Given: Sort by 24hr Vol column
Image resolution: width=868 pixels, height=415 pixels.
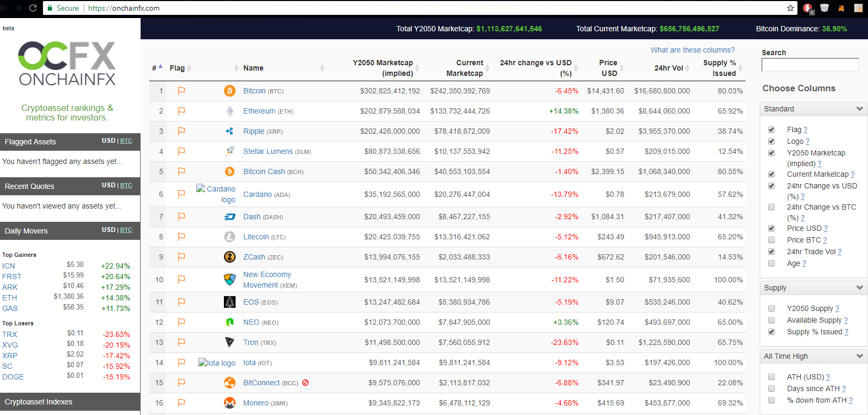Looking at the screenshot, I should pos(669,68).
